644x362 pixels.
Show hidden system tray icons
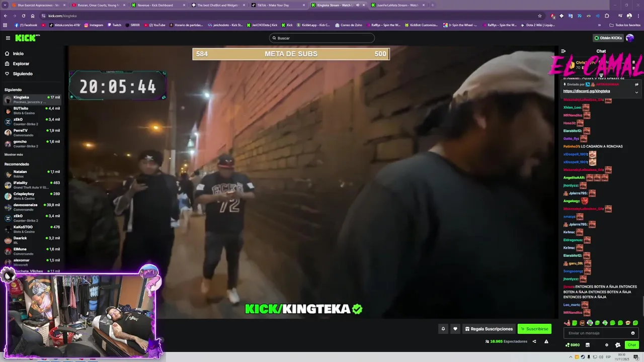(x=571, y=357)
